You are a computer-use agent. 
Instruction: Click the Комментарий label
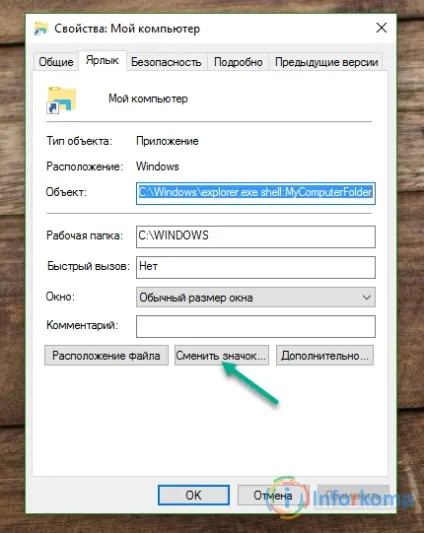pyautogui.click(x=82, y=325)
